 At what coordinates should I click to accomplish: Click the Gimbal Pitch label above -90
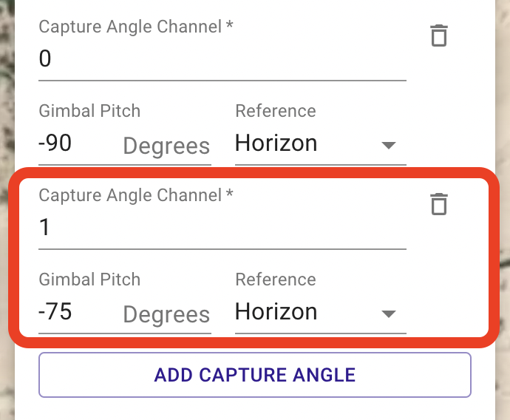coord(89,111)
